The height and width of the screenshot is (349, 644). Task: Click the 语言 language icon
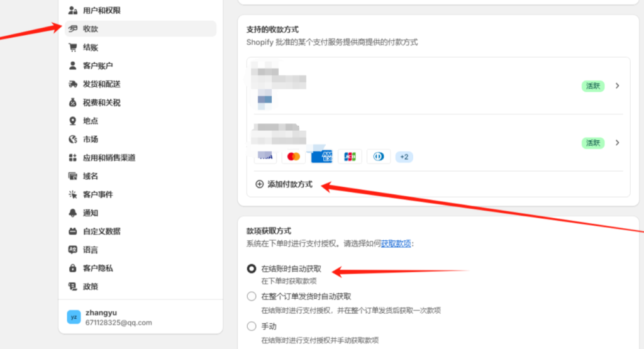[73, 250]
